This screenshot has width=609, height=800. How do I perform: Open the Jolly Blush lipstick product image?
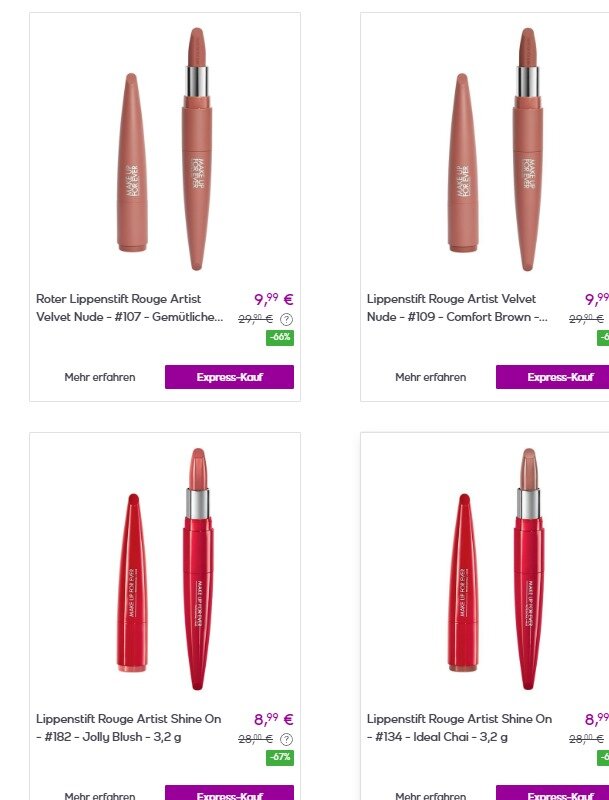pyautogui.click(x=165, y=570)
